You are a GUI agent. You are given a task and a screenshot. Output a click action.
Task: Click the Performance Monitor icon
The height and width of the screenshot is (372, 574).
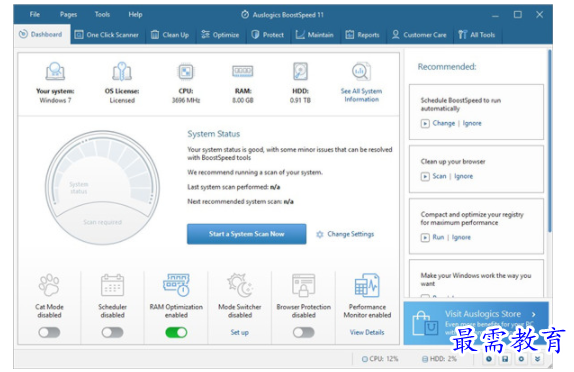pos(367,285)
